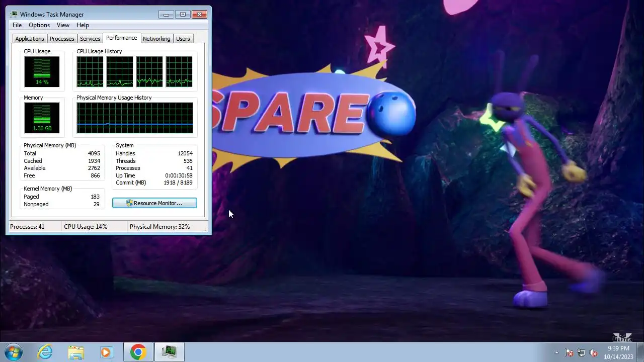This screenshot has height=362, width=644.
Task: Click the Show Desktop strip
Action: pyautogui.click(x=640, y=352)
